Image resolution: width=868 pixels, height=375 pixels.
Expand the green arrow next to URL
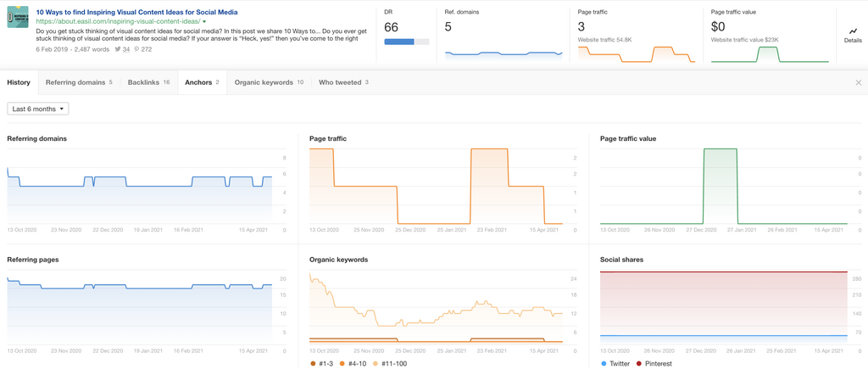coord(204,22)
